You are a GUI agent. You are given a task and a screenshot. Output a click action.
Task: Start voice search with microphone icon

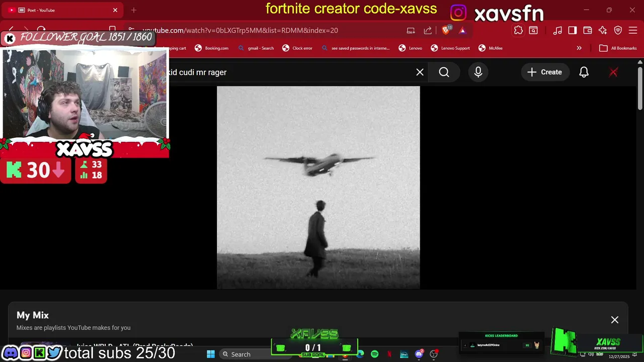click(478, 72)
